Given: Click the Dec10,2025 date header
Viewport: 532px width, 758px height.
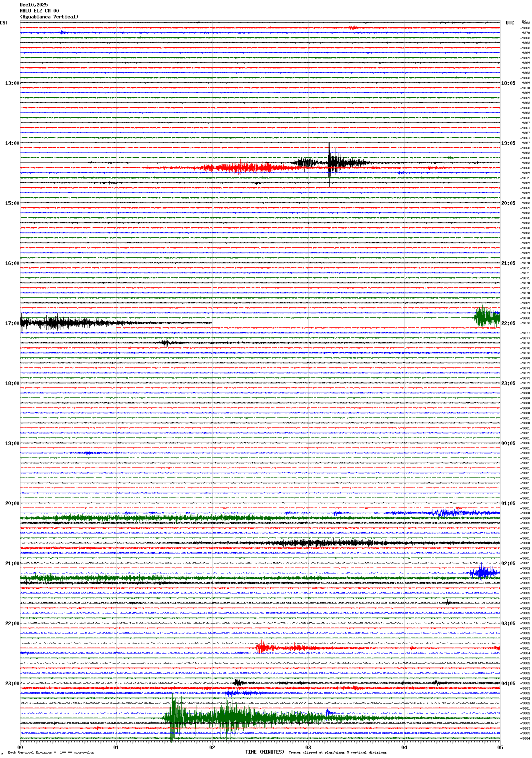Looking at the screenshot, I should (34, 5).
